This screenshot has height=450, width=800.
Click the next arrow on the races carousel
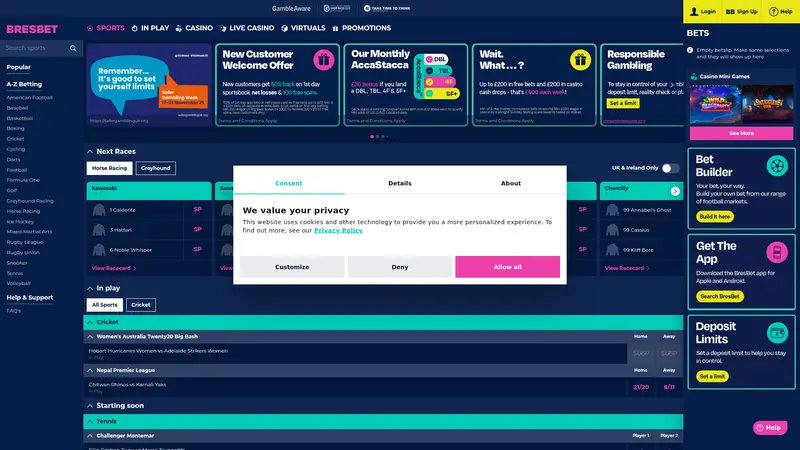[675, 191]
